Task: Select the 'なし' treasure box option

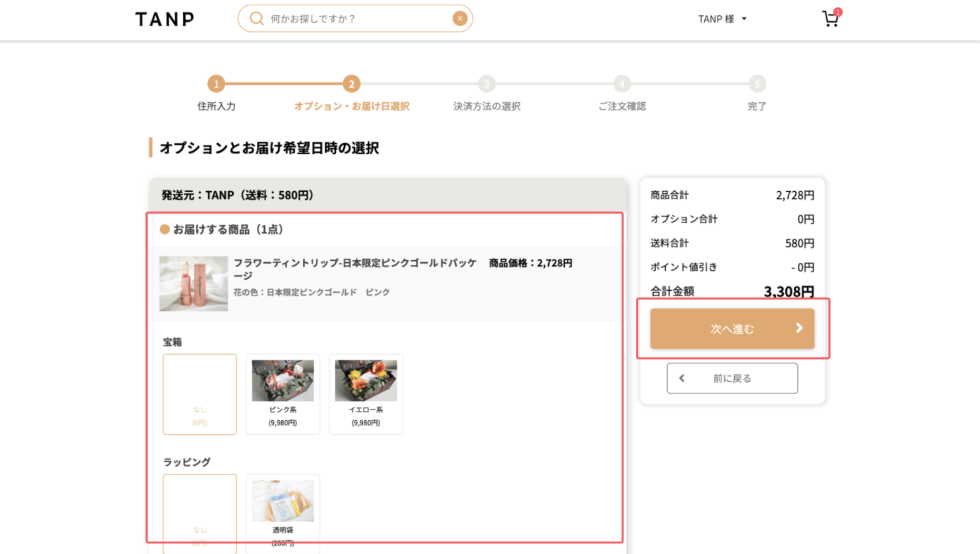Action: [x=199, y=394]
